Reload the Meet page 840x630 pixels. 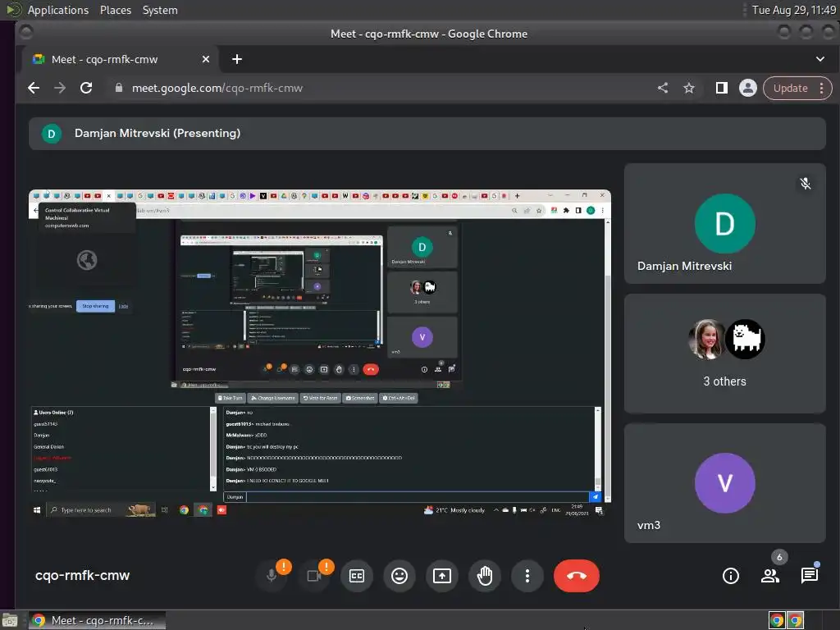tap(86, 88)
